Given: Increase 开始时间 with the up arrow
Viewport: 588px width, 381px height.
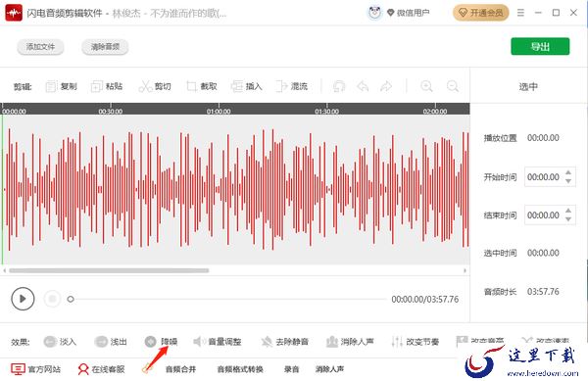Looking at the screenshot, I should (568, 172).
